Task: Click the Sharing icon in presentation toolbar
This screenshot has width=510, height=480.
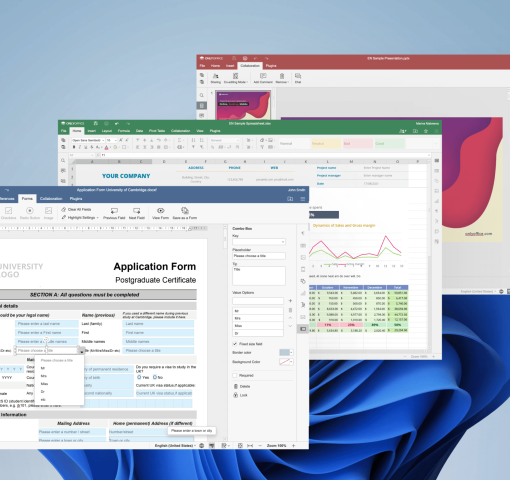Action: point(216,76)
